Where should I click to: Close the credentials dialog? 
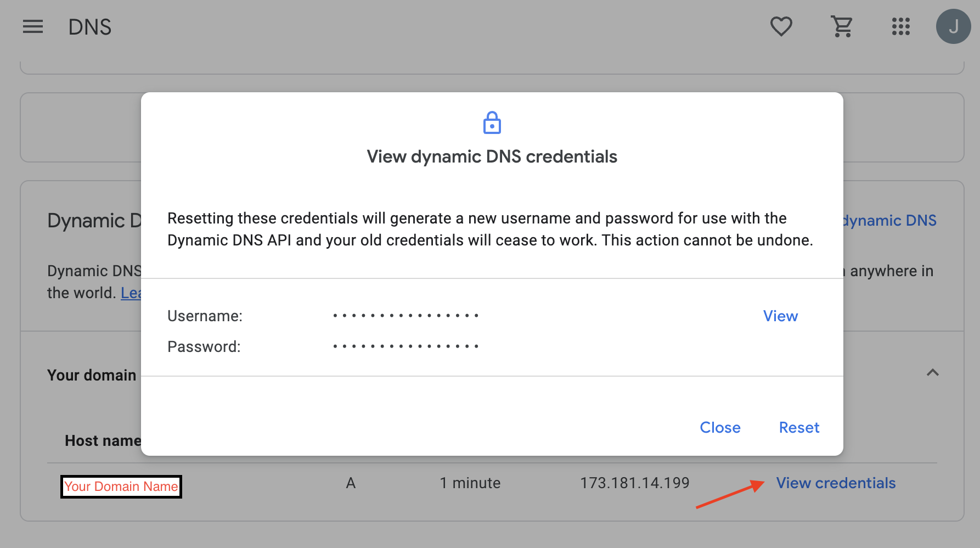click(720, 427)
